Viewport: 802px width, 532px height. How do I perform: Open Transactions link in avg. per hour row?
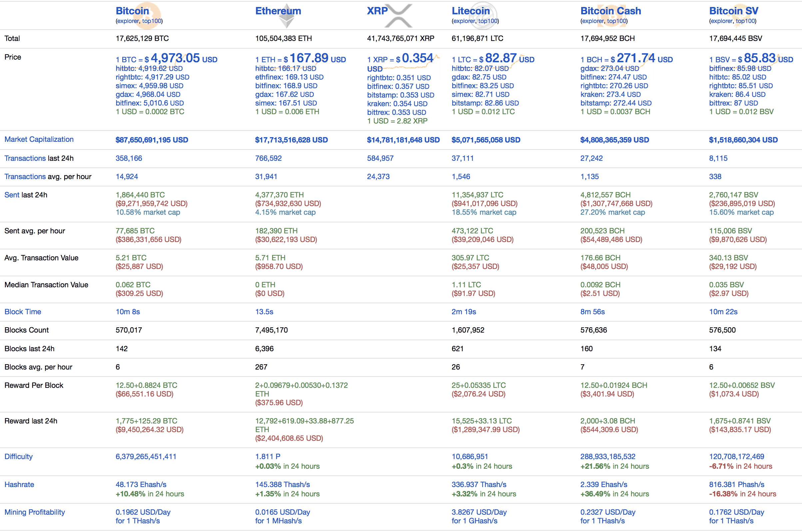(x=25, y=177)
